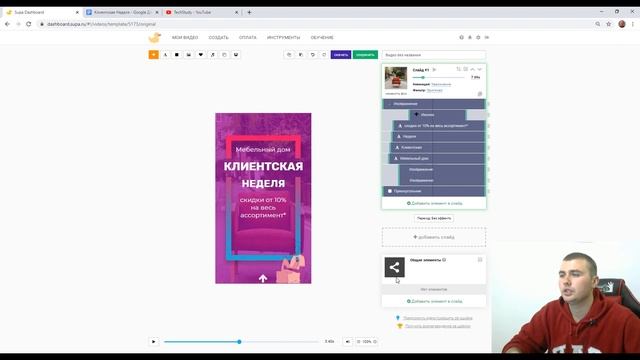
Task: Play Slide #1 preview
Action: [x=434, y=70]
